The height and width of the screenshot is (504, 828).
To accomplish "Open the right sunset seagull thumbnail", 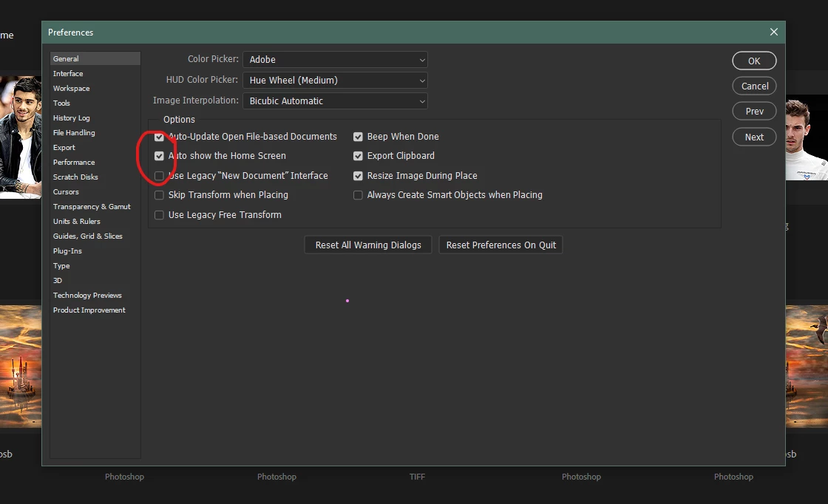I will pos(807,367).
